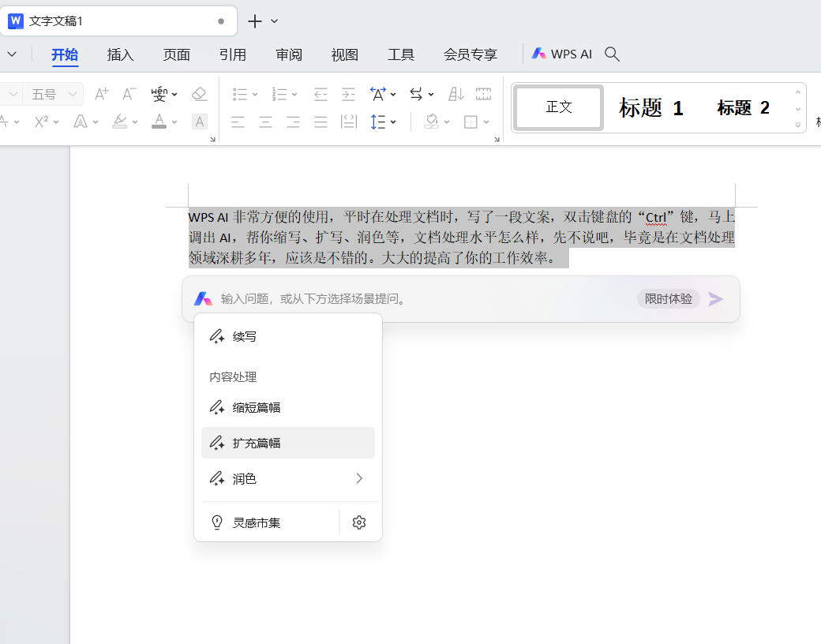
Task: Open the font size dropdown
Action: pos(74,95)
